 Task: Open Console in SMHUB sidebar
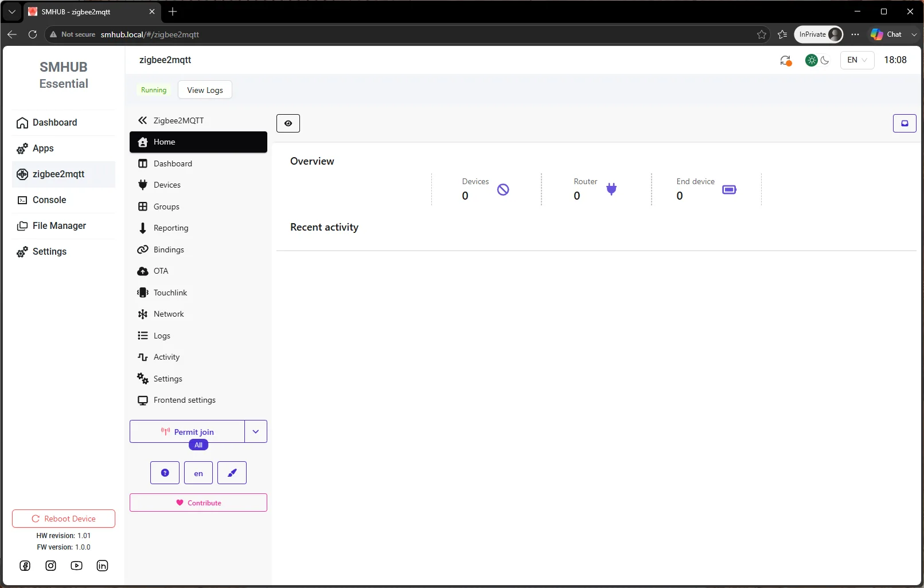coord(64,200)
